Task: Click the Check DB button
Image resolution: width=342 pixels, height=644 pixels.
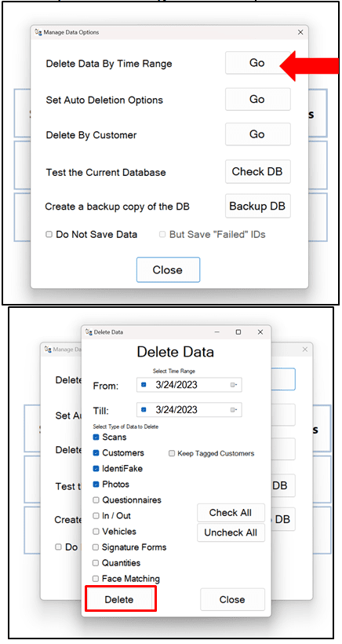Action: pos(257,171)
